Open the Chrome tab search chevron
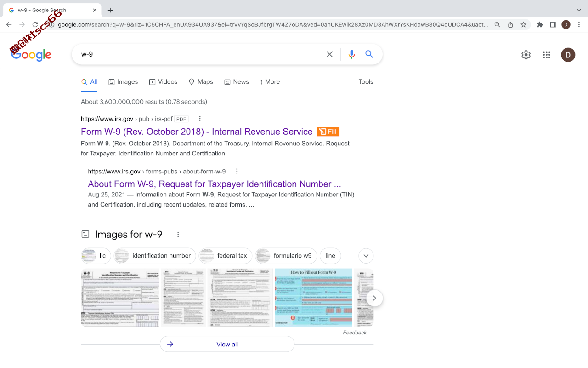This screenshot has width=588, height=368. 579,10
